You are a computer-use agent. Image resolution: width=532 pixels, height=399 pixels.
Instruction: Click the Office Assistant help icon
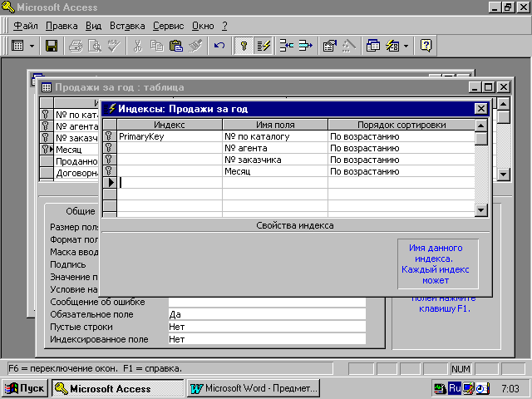(x=426, y=46)
